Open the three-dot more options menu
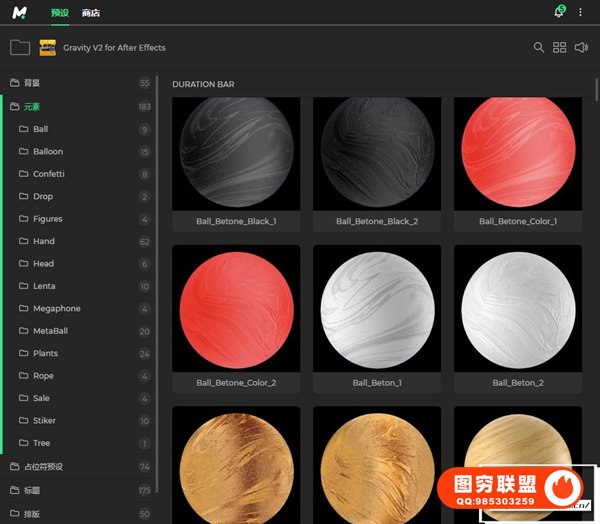Screen dimensions: 600x524 point(581,12)
